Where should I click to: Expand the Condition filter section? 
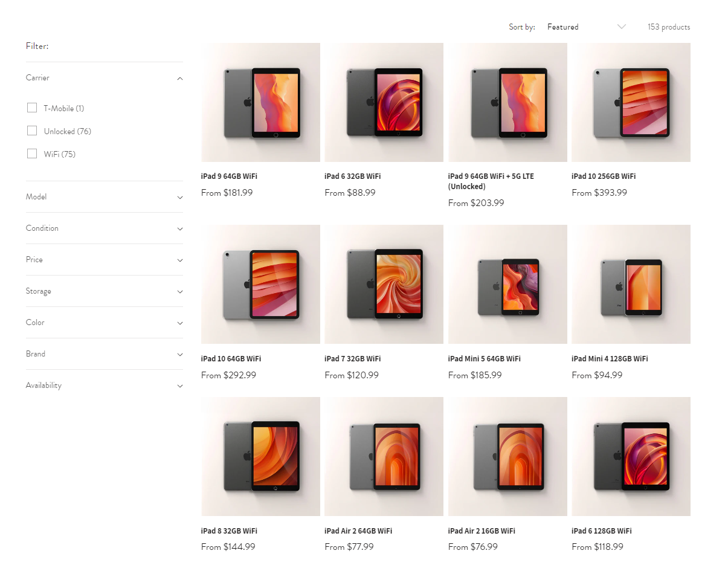point(104,228)
